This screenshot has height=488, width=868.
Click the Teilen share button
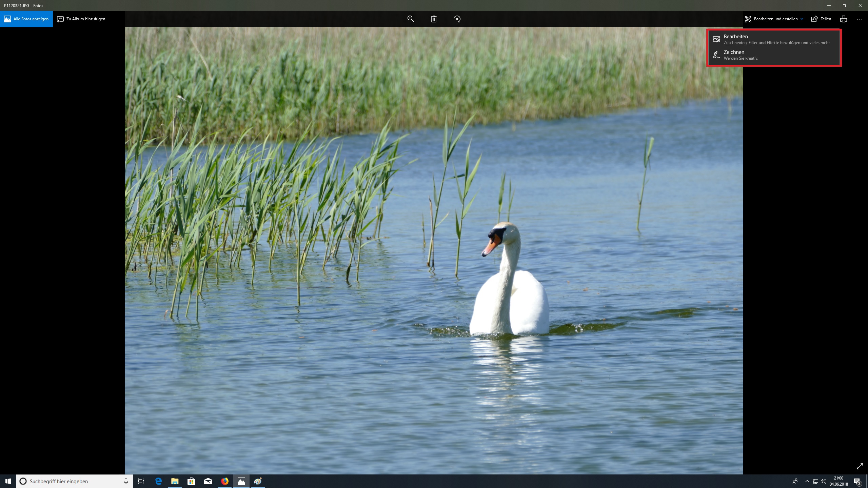pos(821,19)
